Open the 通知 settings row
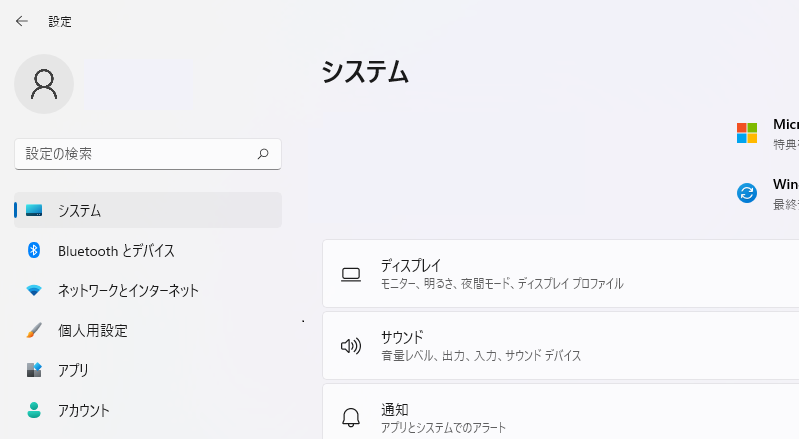This screenshot has width=799, height=439. click(x=560, y=417)
